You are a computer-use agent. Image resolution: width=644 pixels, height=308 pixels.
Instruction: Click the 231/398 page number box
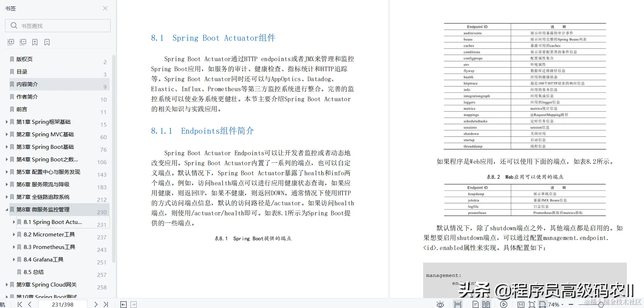point(63,304)
